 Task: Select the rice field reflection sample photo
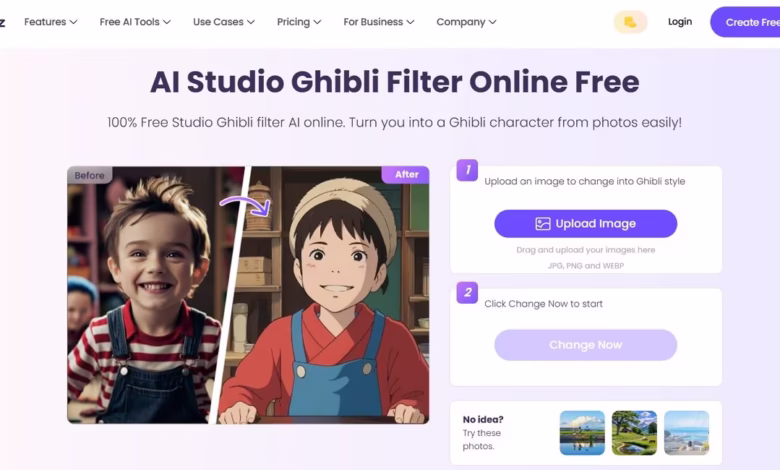point(582,433)
